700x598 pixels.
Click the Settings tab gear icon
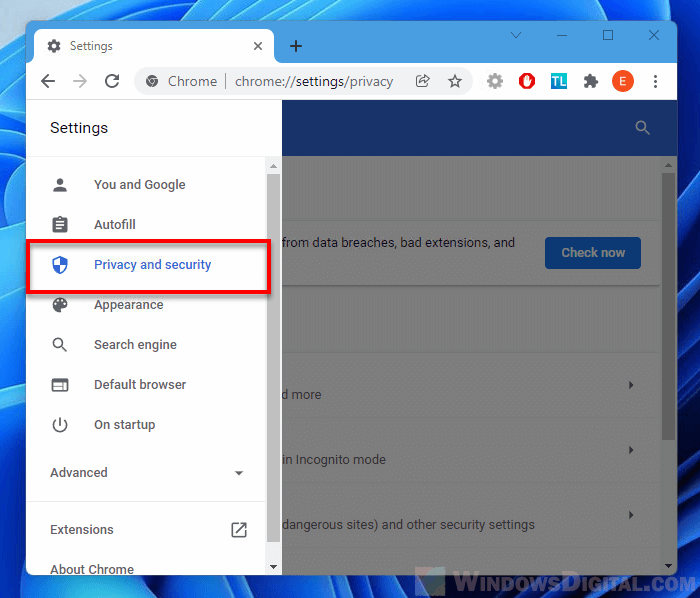point(54,46)
